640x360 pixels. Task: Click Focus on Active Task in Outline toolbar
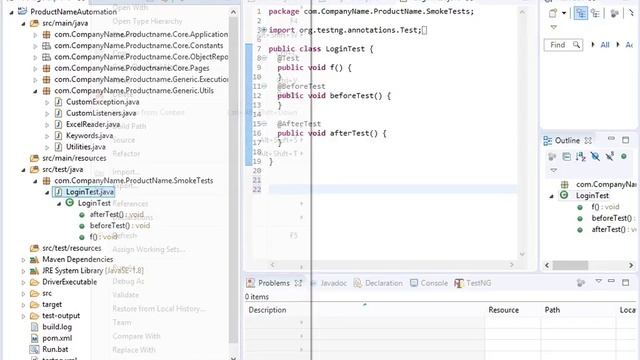(x=552, y=156)
